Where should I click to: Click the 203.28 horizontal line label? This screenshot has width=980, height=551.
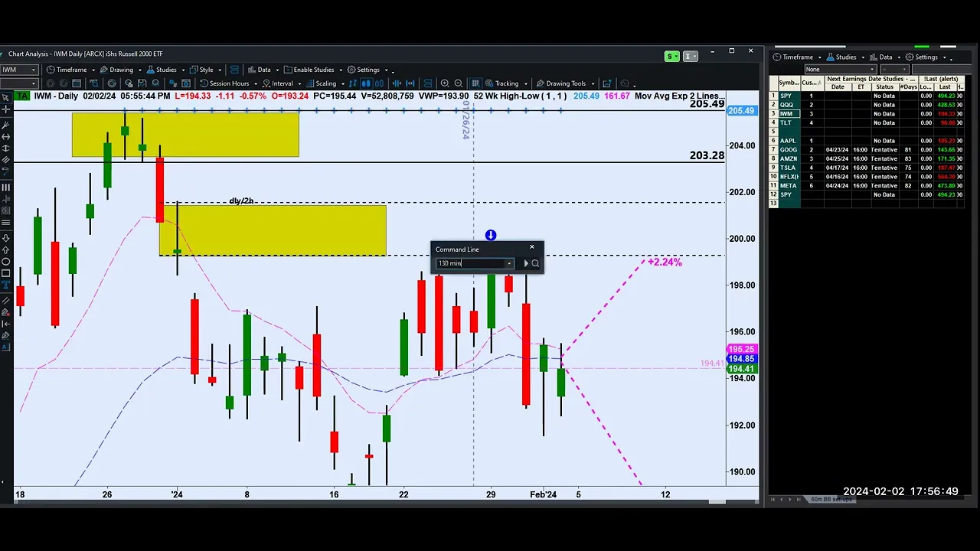click(x=707, y=155)
